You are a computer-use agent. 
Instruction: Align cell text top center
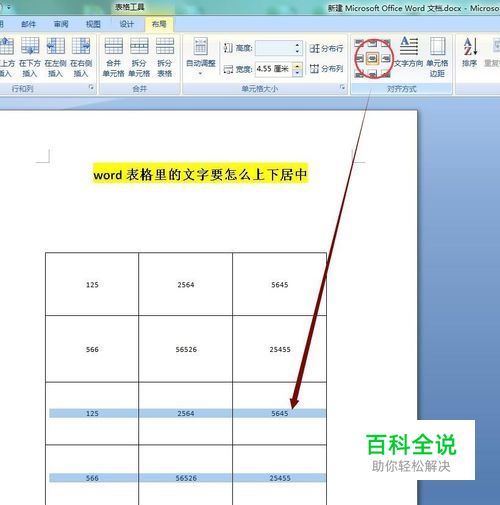tap(373, 43)
